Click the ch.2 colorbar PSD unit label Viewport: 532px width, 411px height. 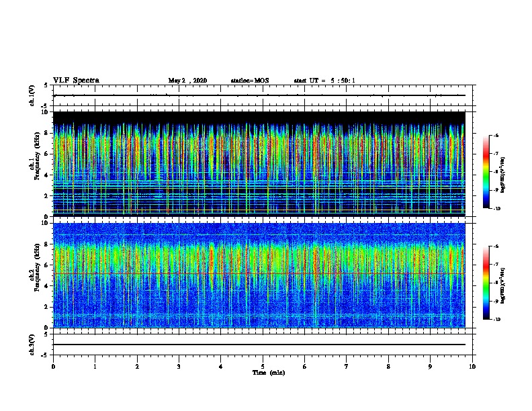(x=502, y=285)
